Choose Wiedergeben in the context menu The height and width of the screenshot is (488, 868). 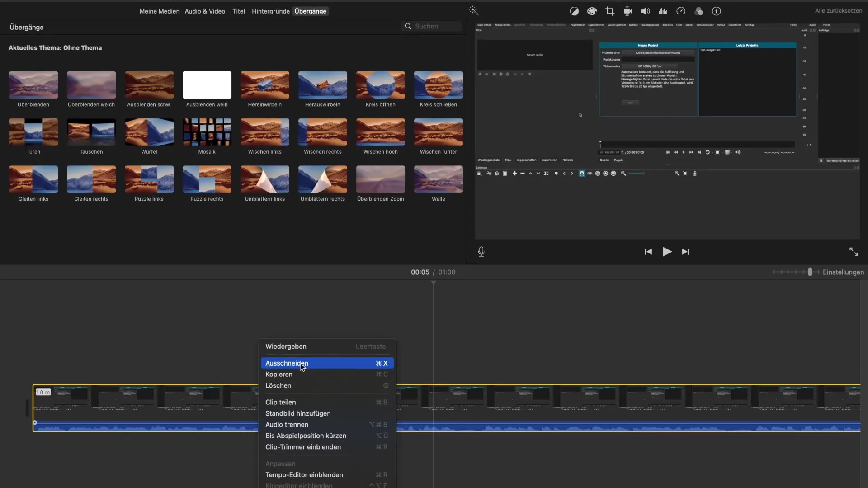[x=327, y=347]
